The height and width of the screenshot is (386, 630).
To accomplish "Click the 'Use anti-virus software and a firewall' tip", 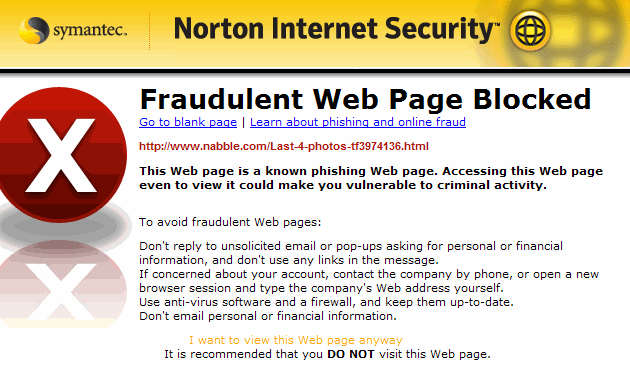I will 326,302.
